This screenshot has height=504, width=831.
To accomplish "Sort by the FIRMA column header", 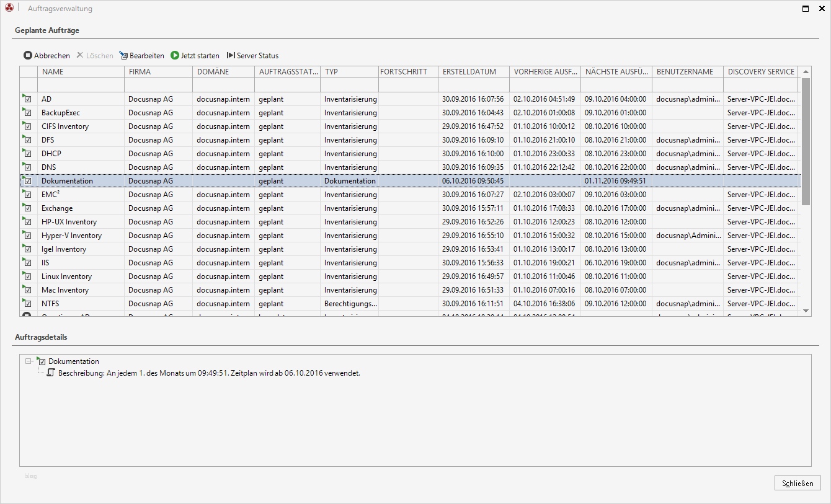I will (x=159, y=72).
